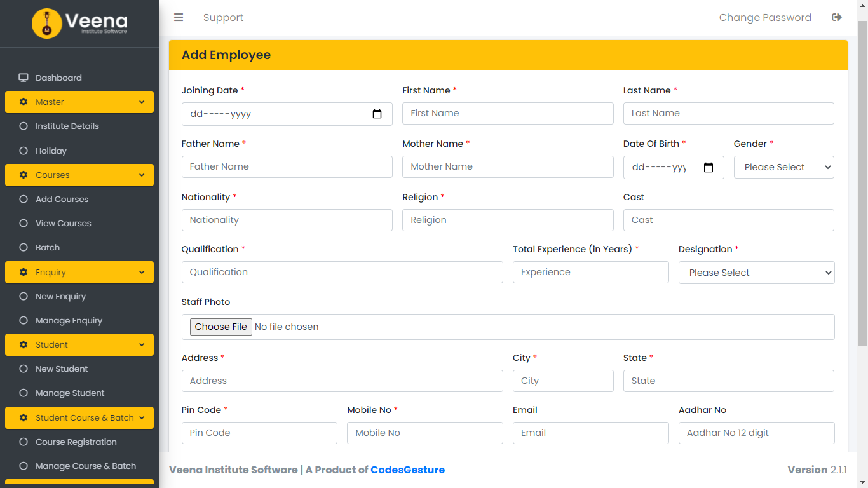Click the hamburger menu icon
The image size is (868, 488).
[x=179, y=17]
